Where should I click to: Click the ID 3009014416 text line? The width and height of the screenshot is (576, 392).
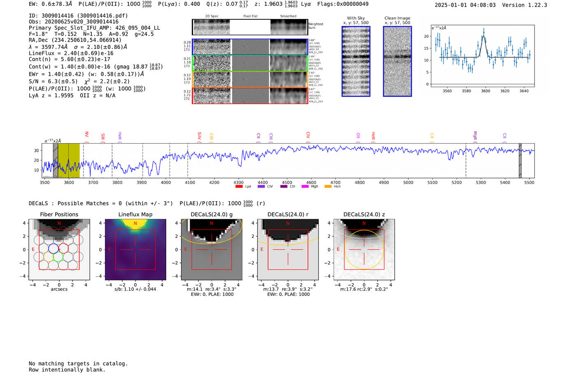(x=78, y=16)
